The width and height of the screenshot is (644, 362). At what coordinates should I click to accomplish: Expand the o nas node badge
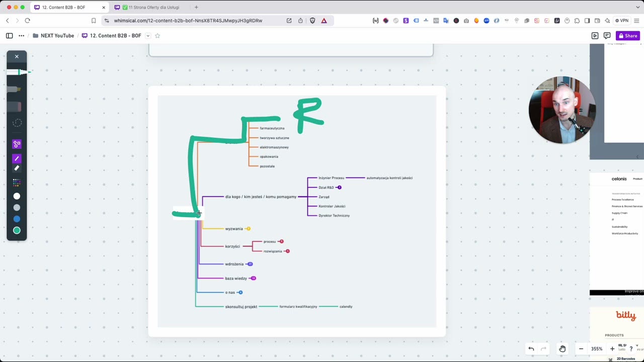(x=240, y=292)
